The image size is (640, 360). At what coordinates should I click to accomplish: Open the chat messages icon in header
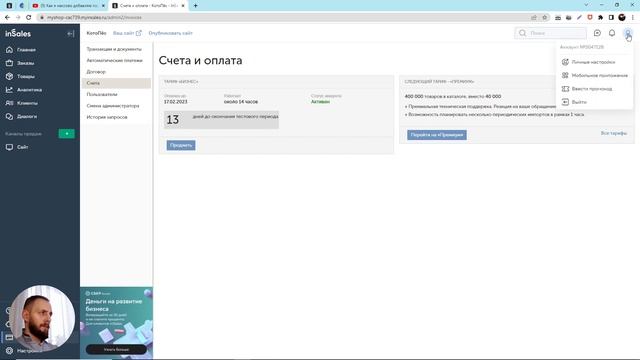[597, 33]
